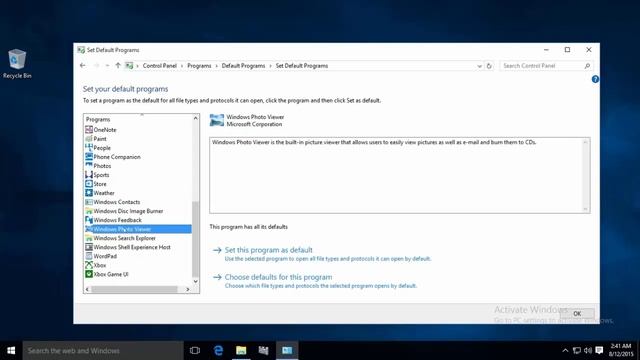Open the Action Center notification icon
Viewport: 640px width, 360px height.
tap(599, 350)
